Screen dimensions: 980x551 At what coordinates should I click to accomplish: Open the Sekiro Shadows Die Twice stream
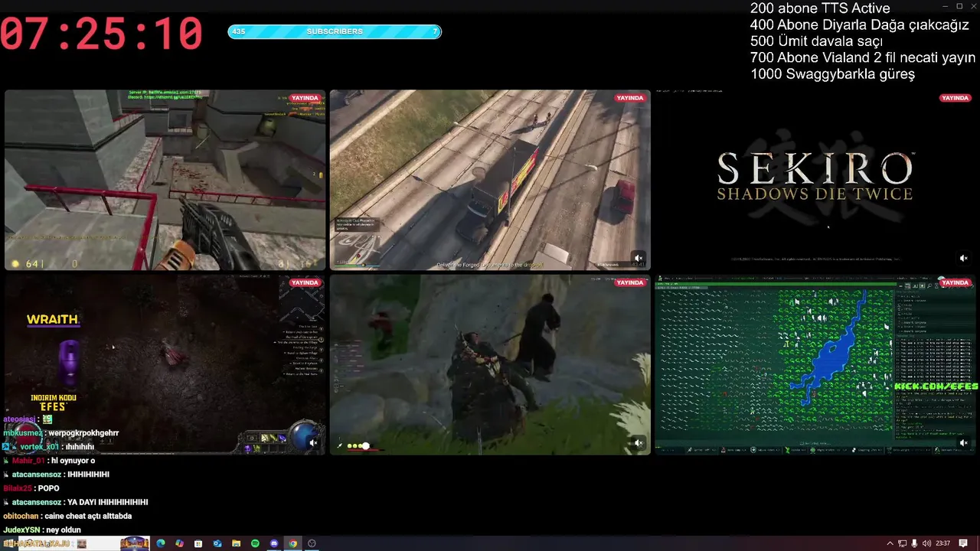point(815,180)
